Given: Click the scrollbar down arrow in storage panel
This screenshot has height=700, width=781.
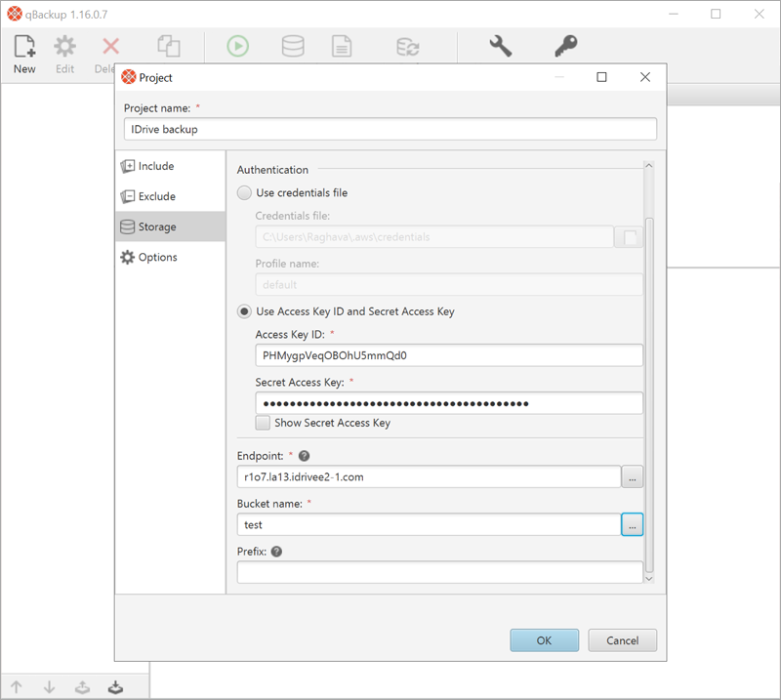Looking at the screenshot, I should point(649,578).
